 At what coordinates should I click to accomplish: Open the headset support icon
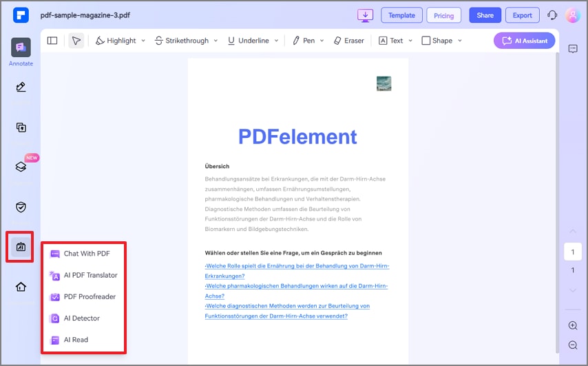click(x=552, y=15)
